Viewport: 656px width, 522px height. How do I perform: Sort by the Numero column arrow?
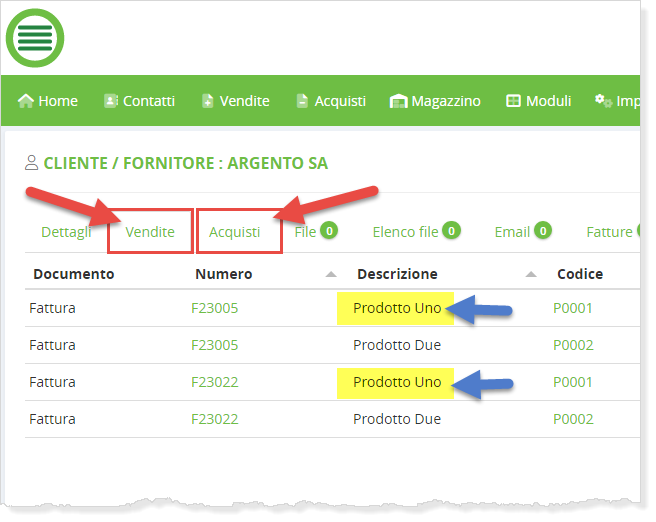[331, 274]
